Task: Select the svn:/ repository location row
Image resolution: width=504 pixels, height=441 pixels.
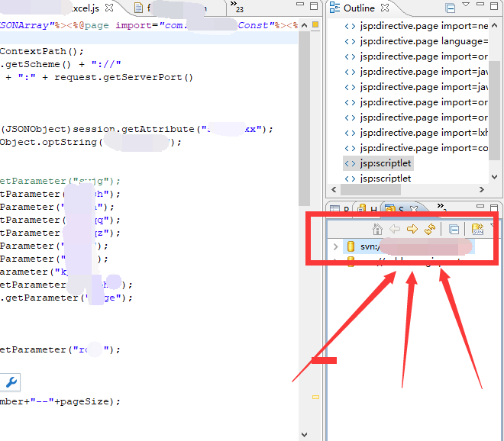Action: coord(410,246)
